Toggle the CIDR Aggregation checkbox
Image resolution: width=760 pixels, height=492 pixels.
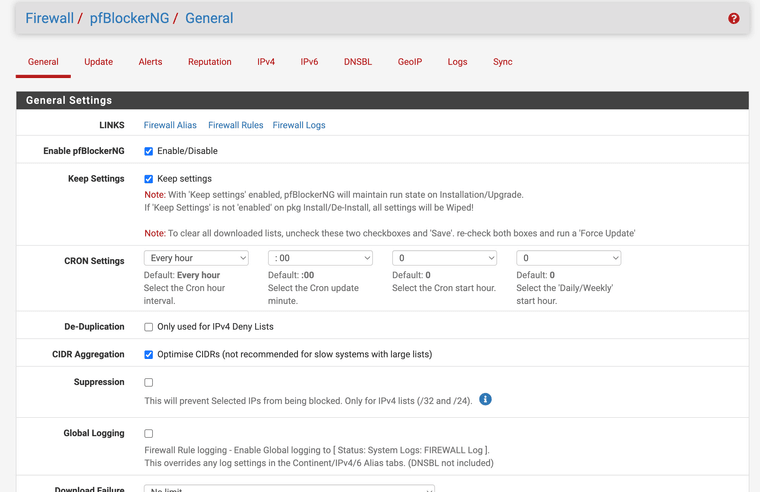click(x=148, y=355)
